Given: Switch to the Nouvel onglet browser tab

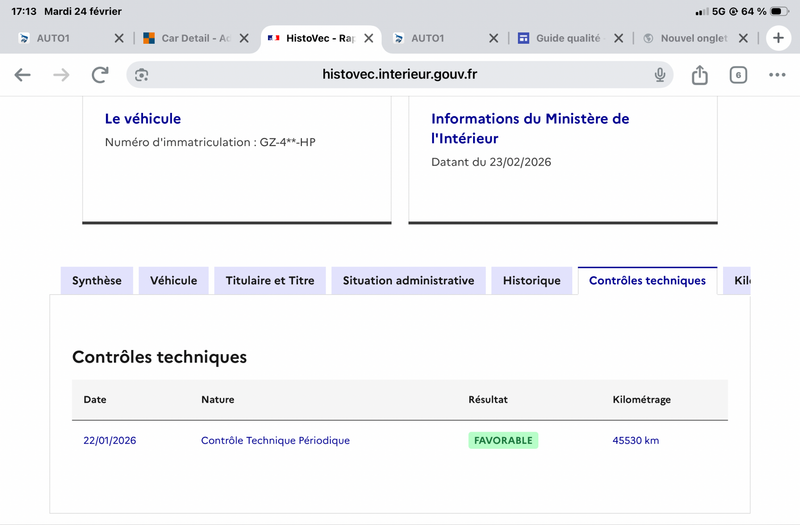Looking at the screenshot, I should tap(692, 38).
